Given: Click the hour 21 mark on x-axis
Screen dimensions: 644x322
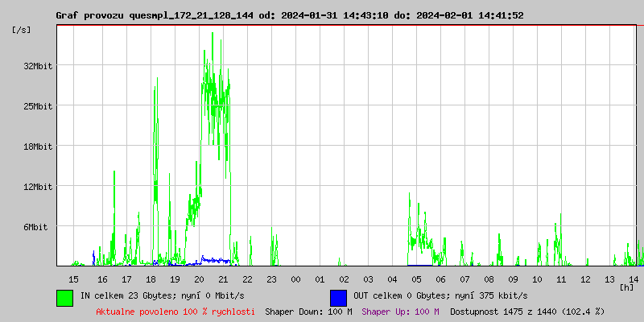Looking at the screenshot, I should 223,279.
